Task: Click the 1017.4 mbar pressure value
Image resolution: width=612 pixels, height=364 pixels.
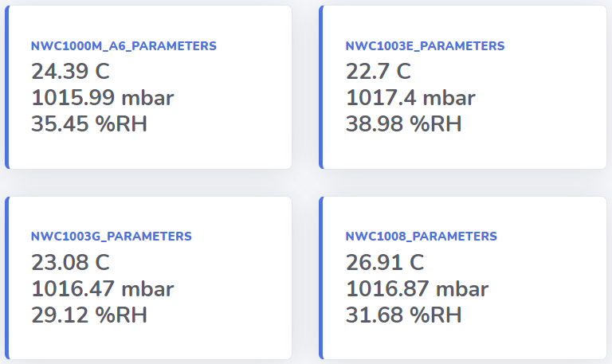Action: (410, 97)
